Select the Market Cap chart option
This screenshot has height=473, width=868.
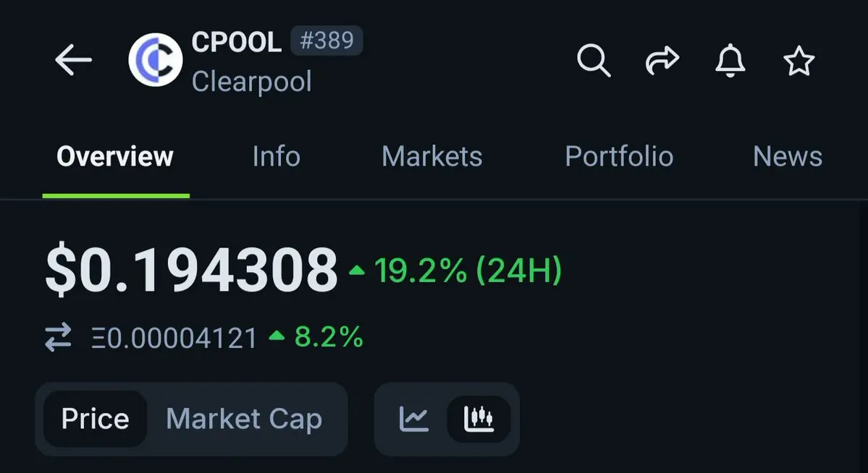[x=244, y=419]
